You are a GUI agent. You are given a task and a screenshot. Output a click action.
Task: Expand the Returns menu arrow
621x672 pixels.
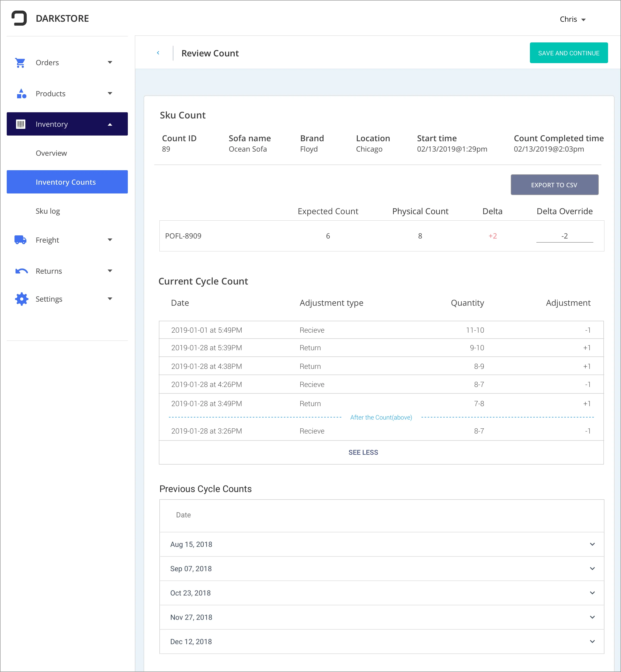tap(110, 271)
